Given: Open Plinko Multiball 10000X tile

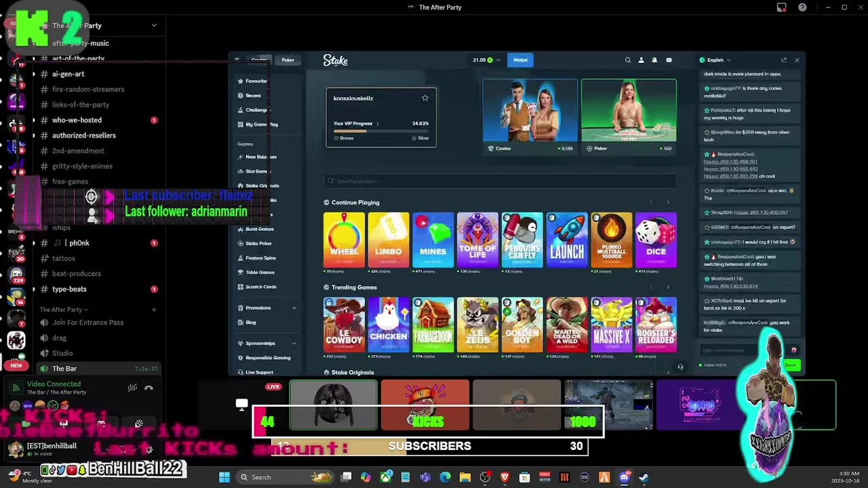Looking at the screenshot, I should point(612,240).
